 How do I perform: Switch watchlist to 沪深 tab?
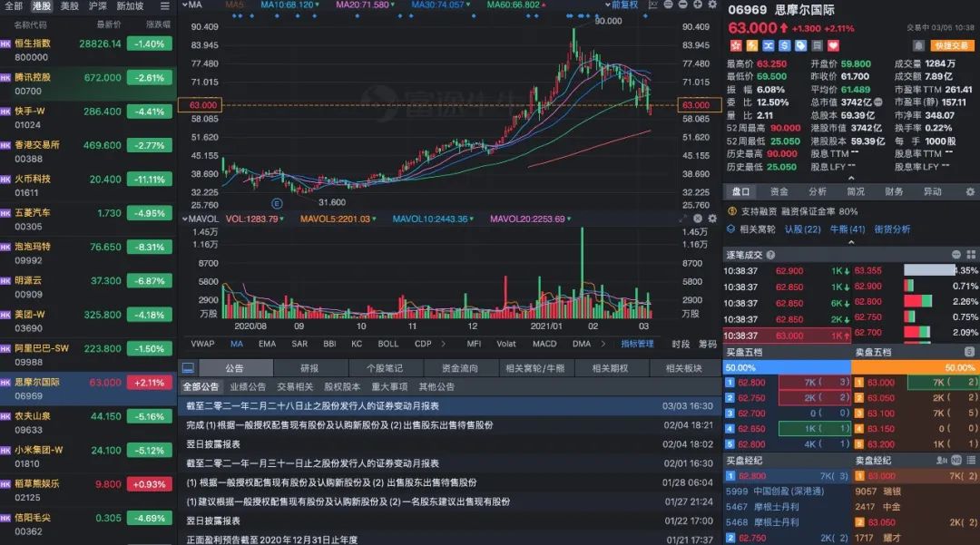pos(97,6)
